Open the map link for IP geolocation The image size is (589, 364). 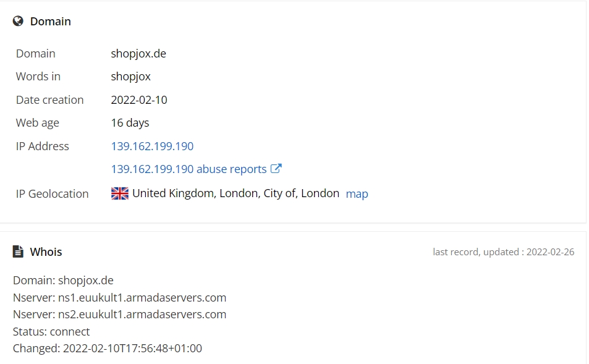[x=357, y=193]
